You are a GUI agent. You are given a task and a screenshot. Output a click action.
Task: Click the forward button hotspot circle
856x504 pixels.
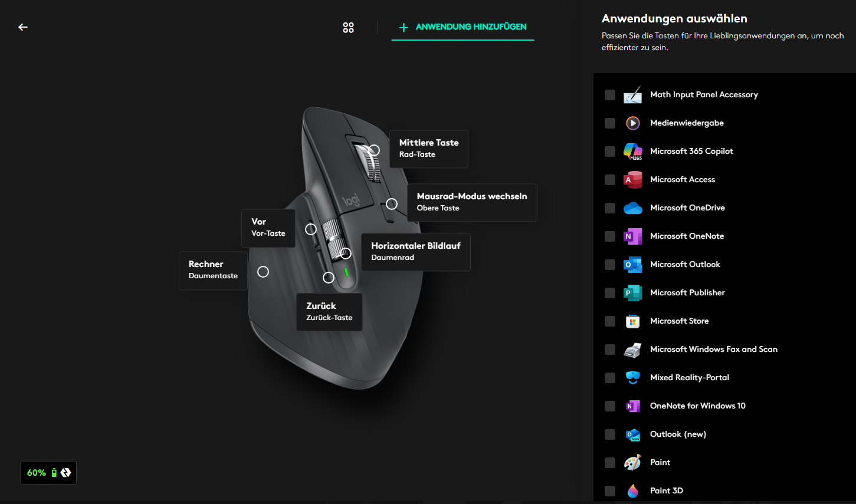[311, 229]
